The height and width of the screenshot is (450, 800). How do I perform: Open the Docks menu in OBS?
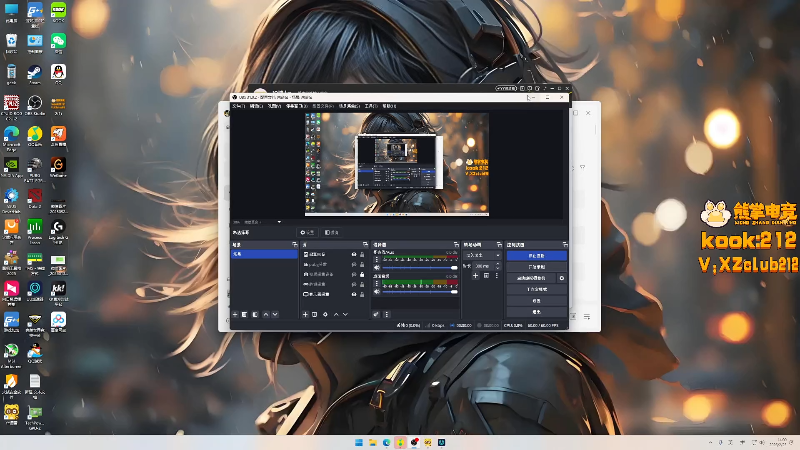(296, 106)
